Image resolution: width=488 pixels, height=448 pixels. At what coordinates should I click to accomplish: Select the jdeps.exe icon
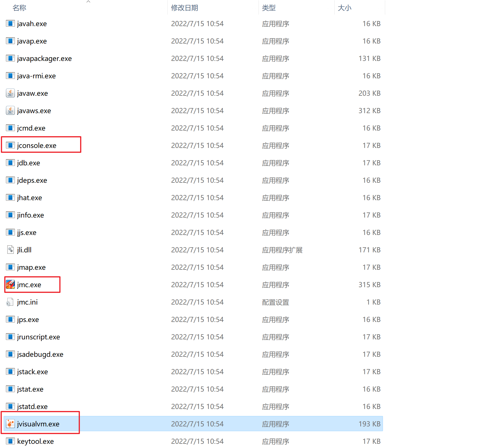pos(10,180)
